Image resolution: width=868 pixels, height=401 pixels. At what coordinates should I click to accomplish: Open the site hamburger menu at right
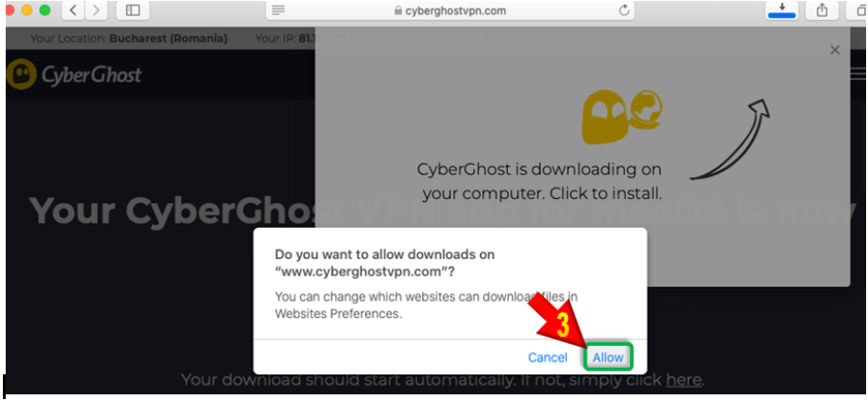(859, 74)
